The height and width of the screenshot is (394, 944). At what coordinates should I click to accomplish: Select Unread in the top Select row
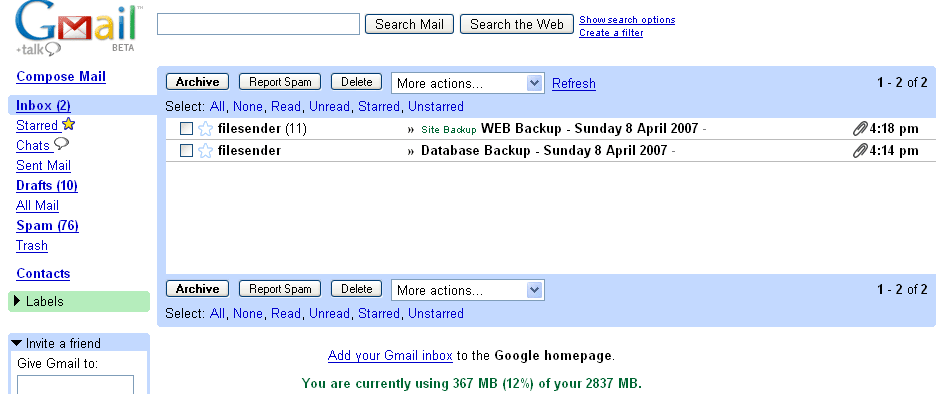(329, 107)
